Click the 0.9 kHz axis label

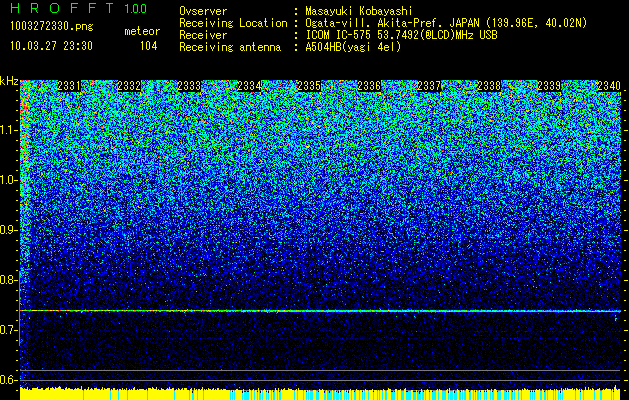(x=9, y=230)
